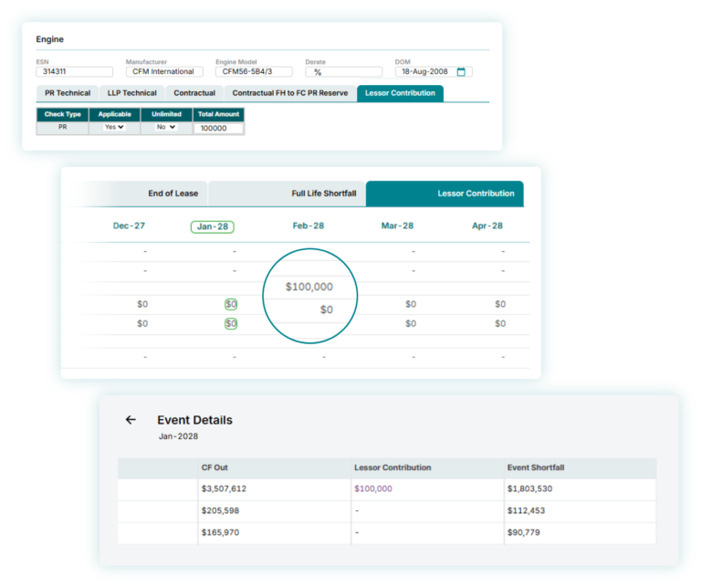Click the Manufacturer field CFM International
Viewport: 701px width, 588px height.
pos(164,71)
